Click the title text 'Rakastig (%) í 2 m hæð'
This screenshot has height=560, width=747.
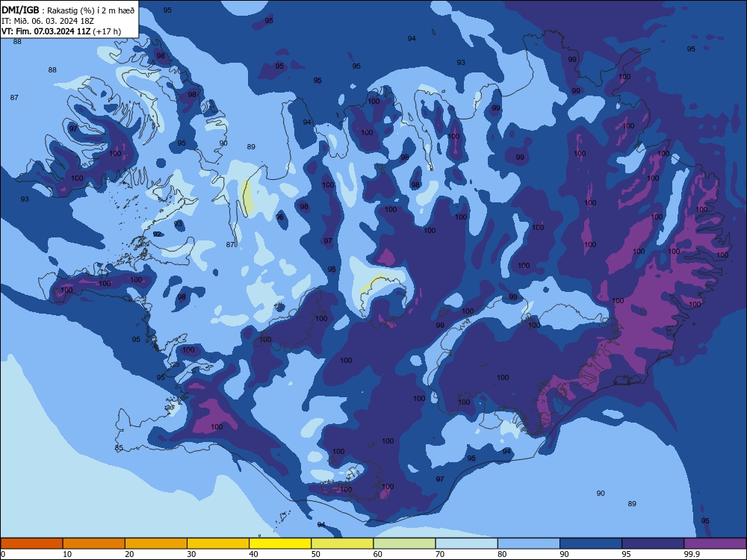tap(91, 10)
